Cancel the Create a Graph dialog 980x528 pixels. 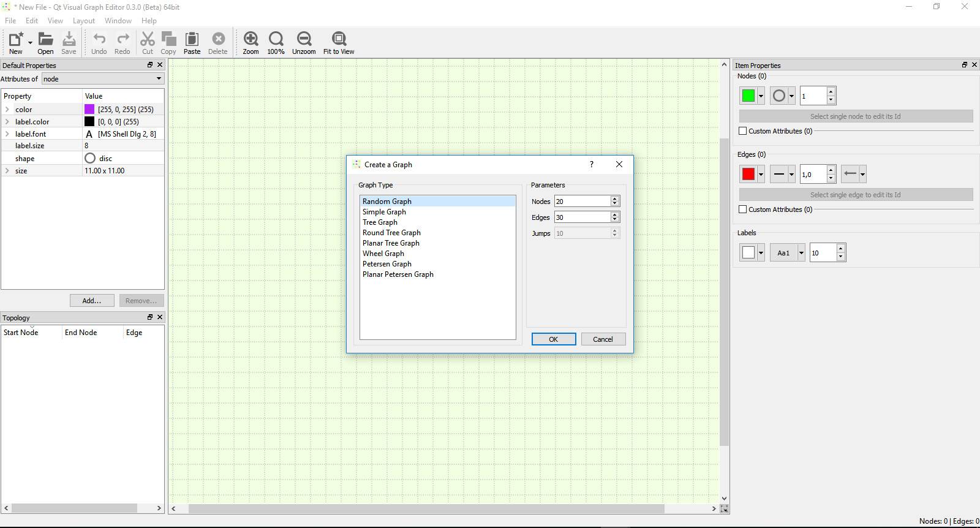coord(603,339)
